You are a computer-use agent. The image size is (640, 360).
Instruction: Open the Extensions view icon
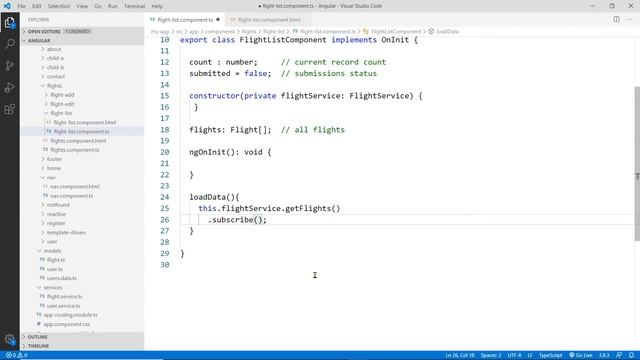(9, 109)
